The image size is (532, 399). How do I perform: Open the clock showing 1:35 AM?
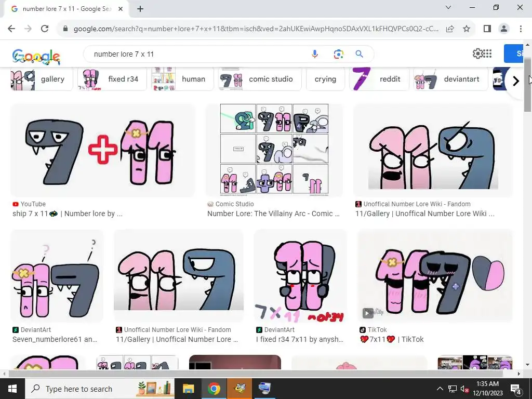click(487, 389)
